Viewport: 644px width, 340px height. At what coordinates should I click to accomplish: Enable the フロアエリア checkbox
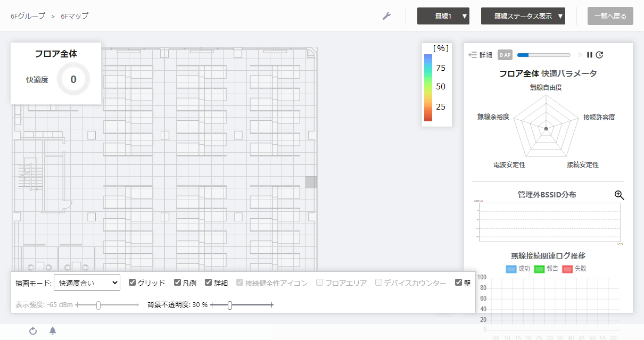coord(319,283)
